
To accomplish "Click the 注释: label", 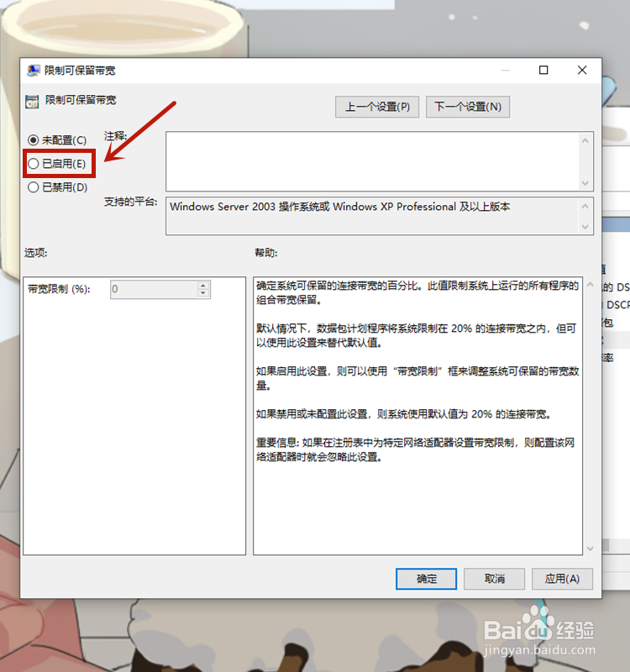I will pyautogui.click(x=115, y=136).
